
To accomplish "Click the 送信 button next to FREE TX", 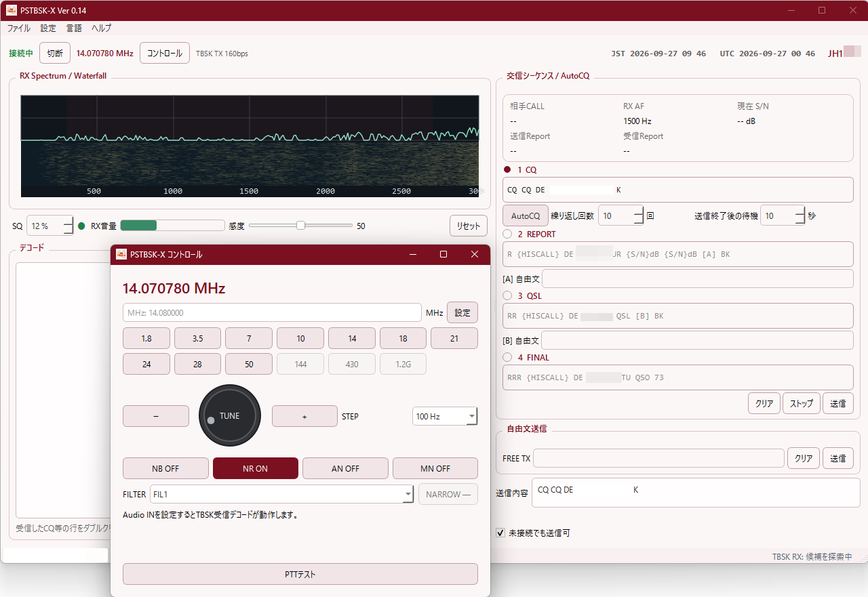I will (x=838, y=458).
